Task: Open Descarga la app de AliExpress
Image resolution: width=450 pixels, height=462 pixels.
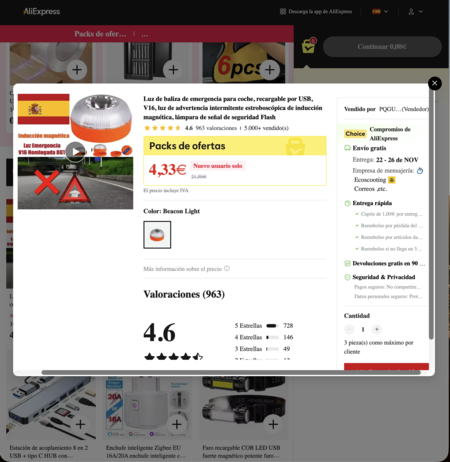Action: click(x=316, y=11)
